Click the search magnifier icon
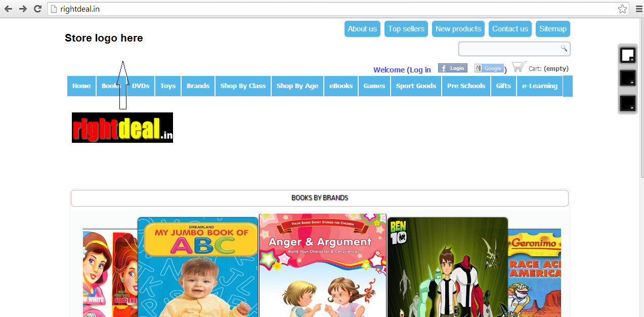The width and height of the screenshot is (644, 317). pos(564,48)
